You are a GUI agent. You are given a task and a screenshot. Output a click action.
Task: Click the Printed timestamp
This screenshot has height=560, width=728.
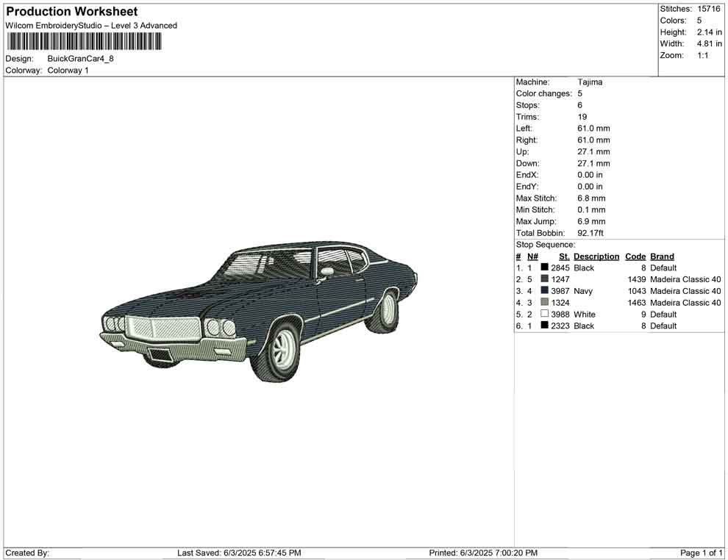pyautogui.click(x=483, y=553)
